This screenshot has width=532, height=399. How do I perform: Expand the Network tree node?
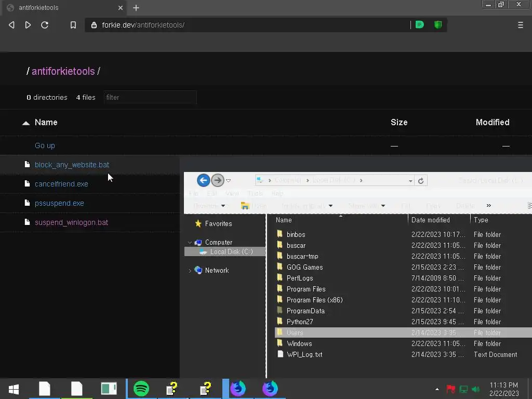[x=190, y=271]
